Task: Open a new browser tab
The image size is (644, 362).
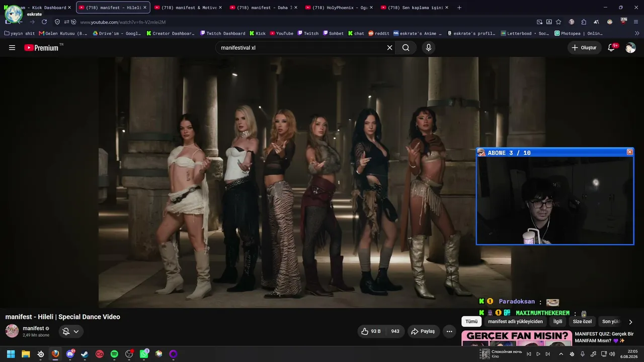Action: pyautogui.click(x=459, y=8)
